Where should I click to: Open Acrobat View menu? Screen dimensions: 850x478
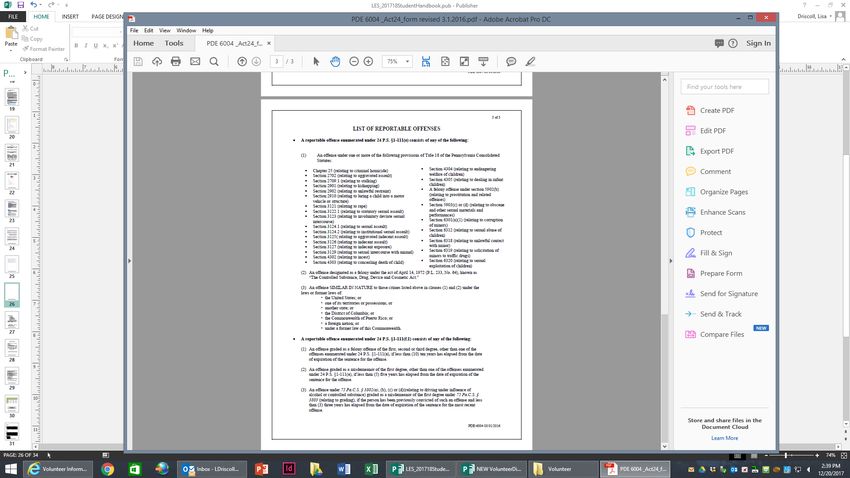pos(165,30)
